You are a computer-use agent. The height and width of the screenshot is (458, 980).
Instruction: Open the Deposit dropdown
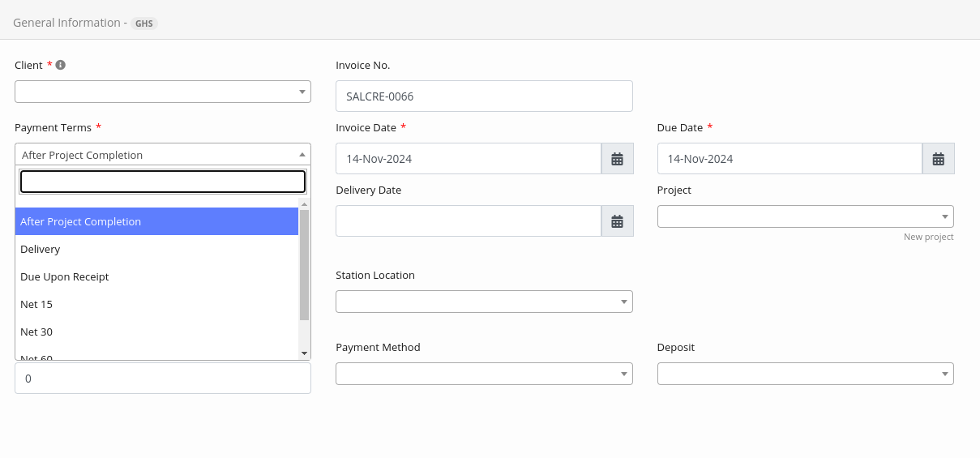[805, 374]
